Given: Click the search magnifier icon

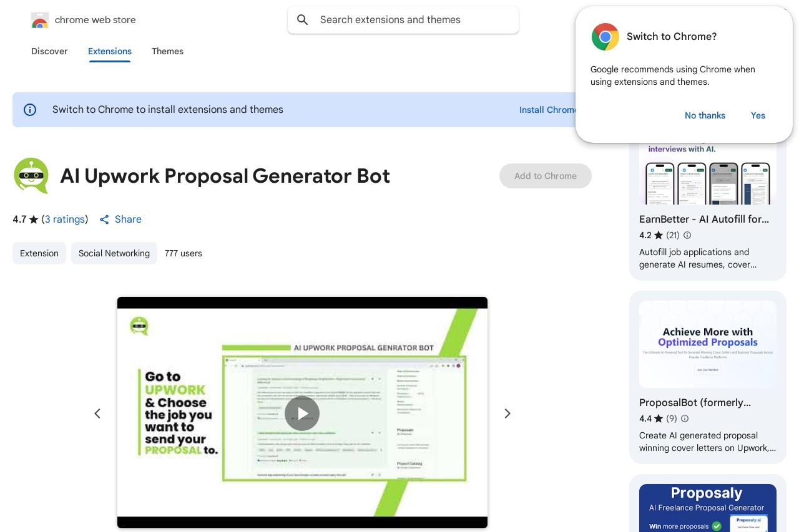Looking at the screenshot, I should [x=303, y=20].
